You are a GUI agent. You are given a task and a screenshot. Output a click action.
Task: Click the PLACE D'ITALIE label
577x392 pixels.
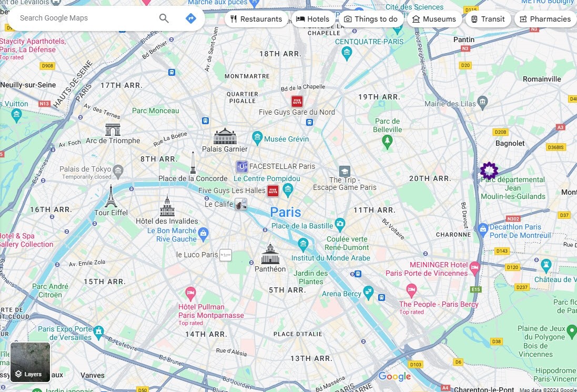298,334
